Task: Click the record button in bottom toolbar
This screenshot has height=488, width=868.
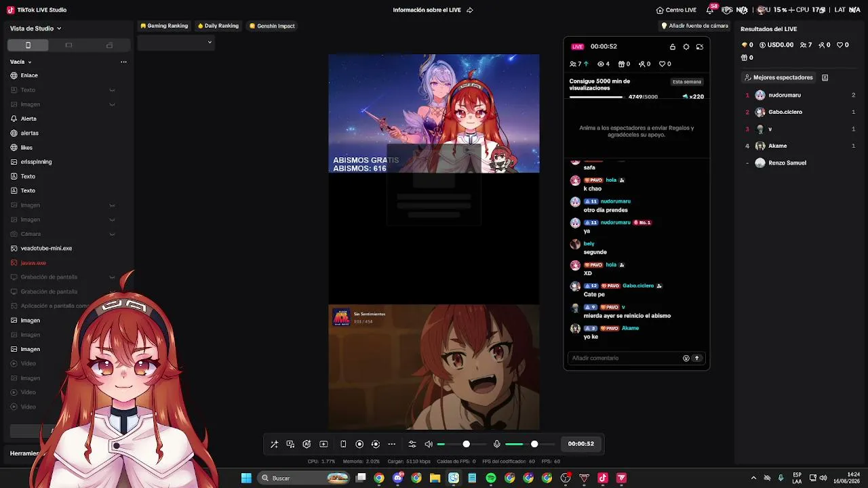Action: 359,444
